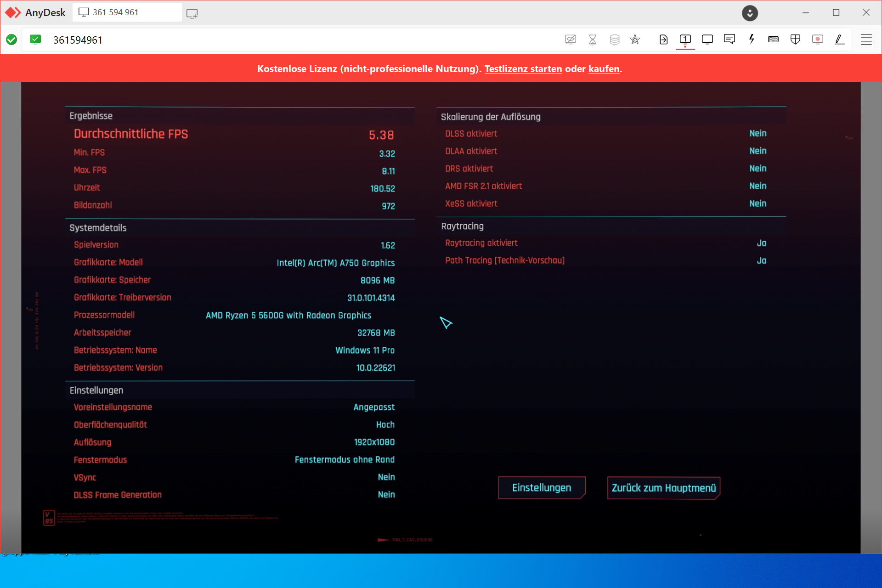Image resolution: width=882 pixels, height=588 pixels.
Task: Open actions lightning bolt menu
Action: tap(752, 40)
